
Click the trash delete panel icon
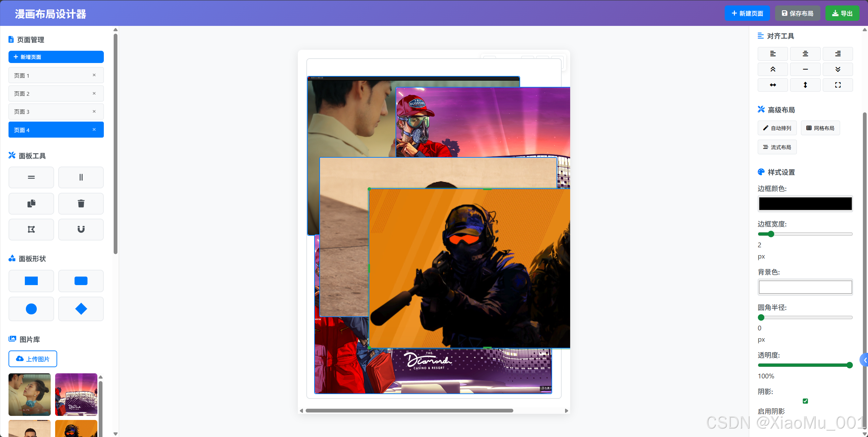pos(81,204)
